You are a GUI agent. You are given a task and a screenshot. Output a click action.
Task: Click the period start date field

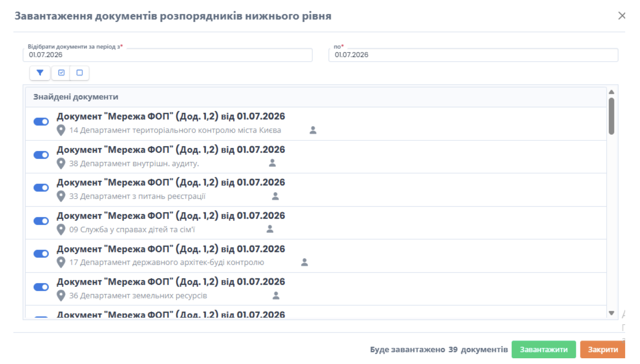[x=168, y=55]
